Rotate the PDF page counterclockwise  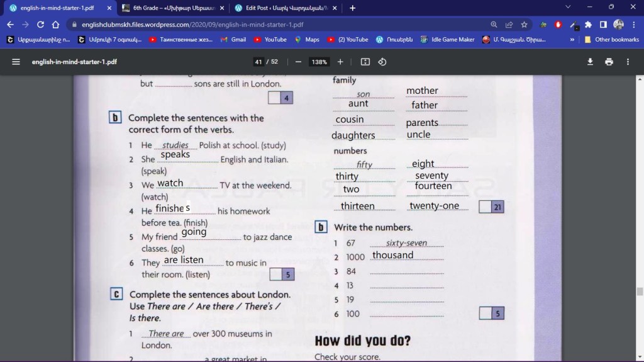[x=382, y=62]
